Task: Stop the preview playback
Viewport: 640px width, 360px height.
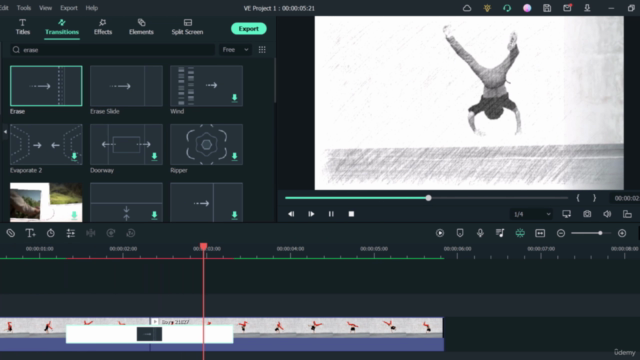Action: (x=351, y=214)
